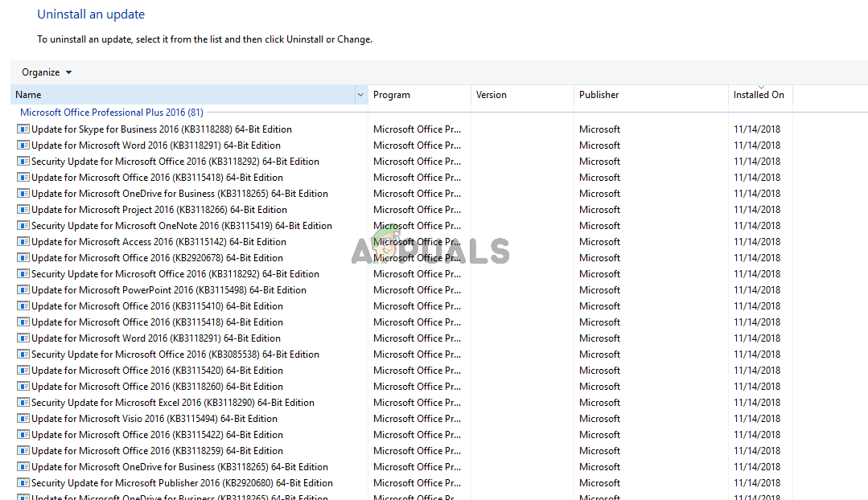The height and width of the screenshot is (500, 868).
Task: Select 'Security Update for Microsoft Excel 2016 (KB3118290)' name
Action: 173,402
